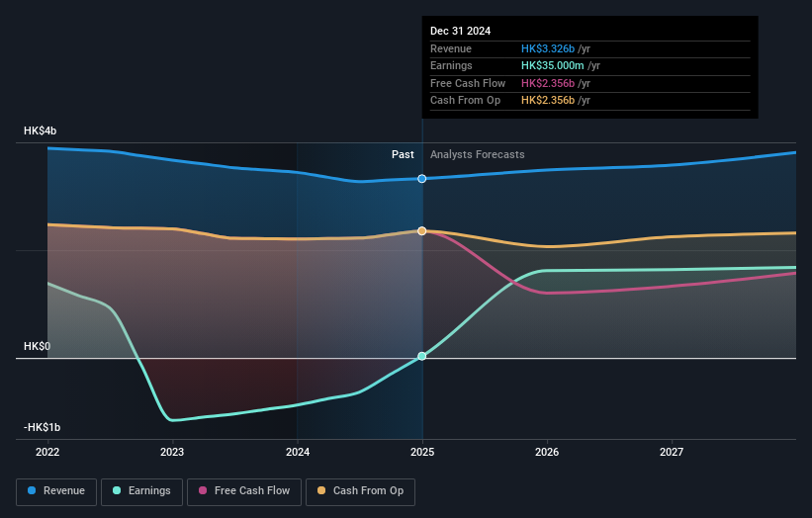Click the 2027 x-axis label
The width and height of the screenshot is (812, 518).
[x=672, y=453]
